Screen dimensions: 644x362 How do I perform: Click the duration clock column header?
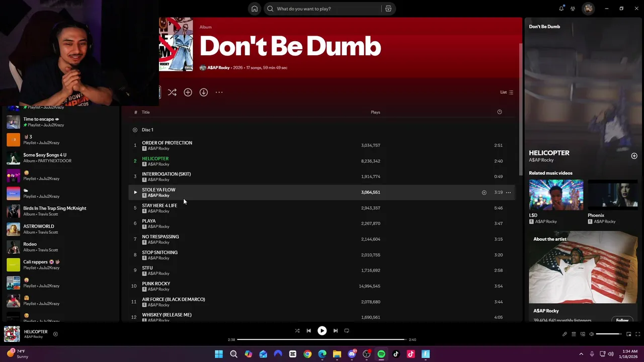click(500, 112)
